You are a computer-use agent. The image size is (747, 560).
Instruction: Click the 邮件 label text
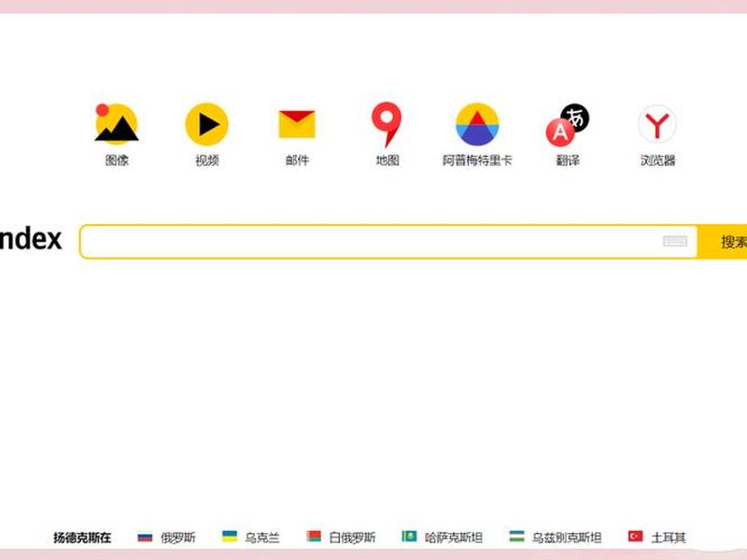pos(297,161)
